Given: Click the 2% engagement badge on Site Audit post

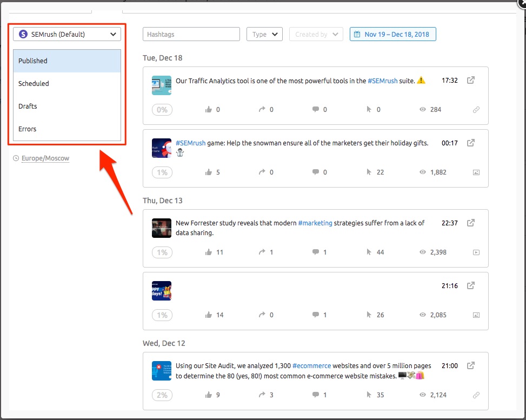Looking at the screenshot, I should tap(162, 395).
